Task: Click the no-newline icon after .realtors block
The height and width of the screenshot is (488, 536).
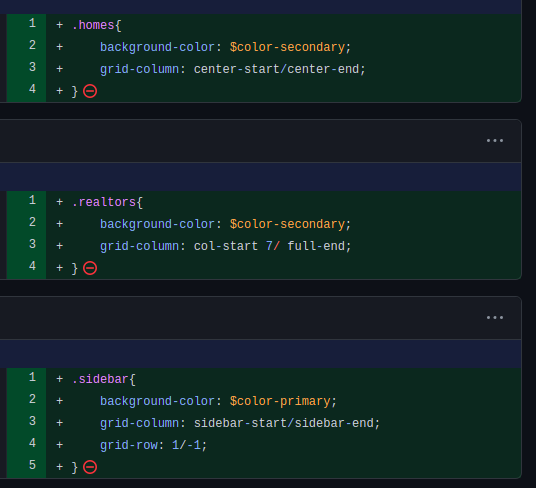Action: pos(90,268)
